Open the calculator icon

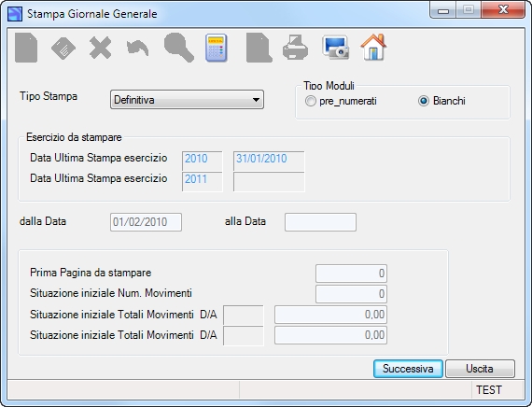pyautogui.click(x=217, y=48)
